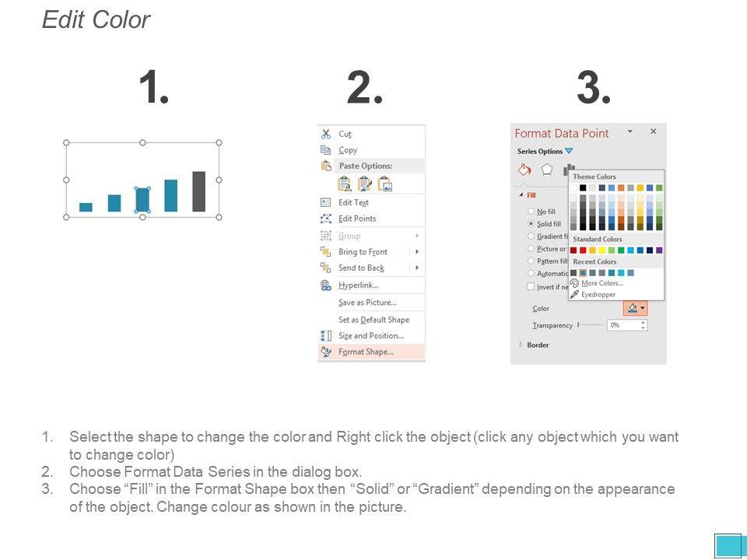The image size is (747, 560).
Task: Tick the Invert if negative checkbox
Action: 531,287
